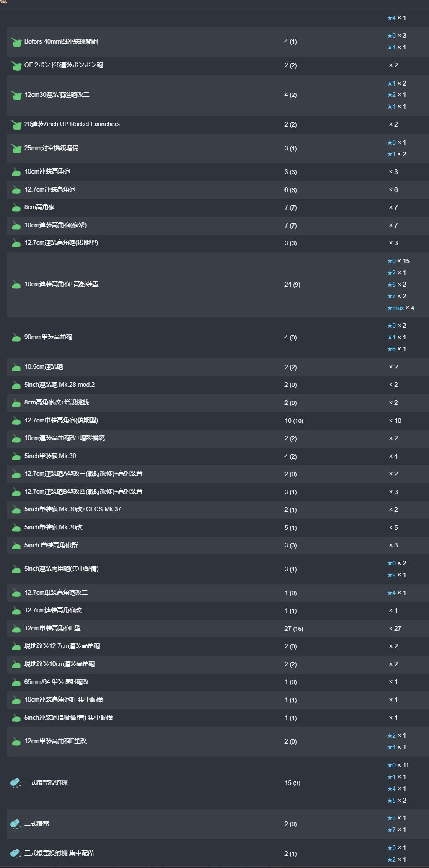Select the 12.7cm連装高角砲改二 name
The width and height of the screenshot is (429, 868).
click(x=56, y=610)
